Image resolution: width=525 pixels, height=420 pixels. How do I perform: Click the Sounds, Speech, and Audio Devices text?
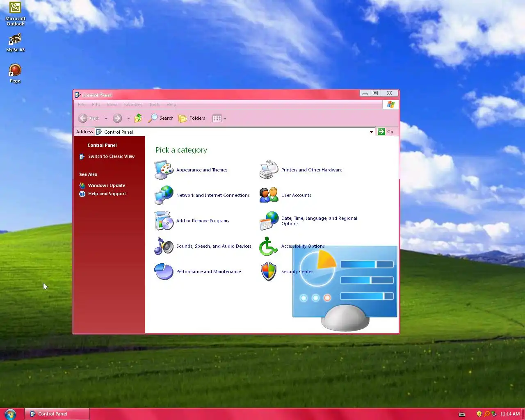(214, 246)
